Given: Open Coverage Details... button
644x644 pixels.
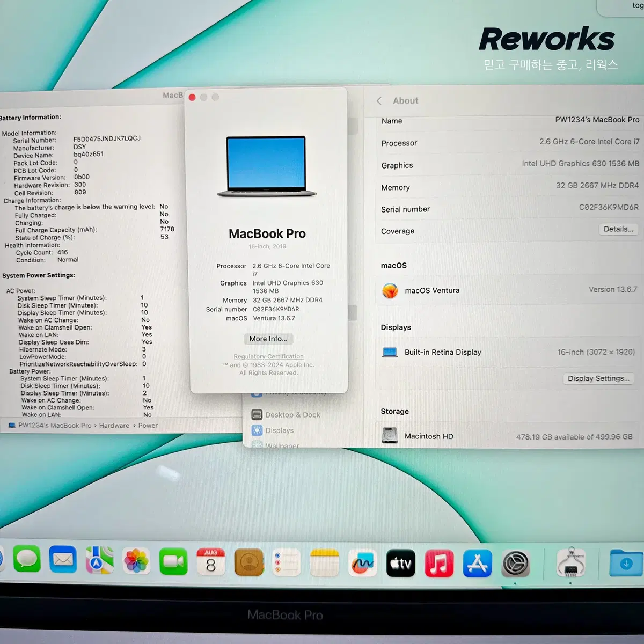Looking at the screenshot, I should pyautogui.click(x=618, y=229).
